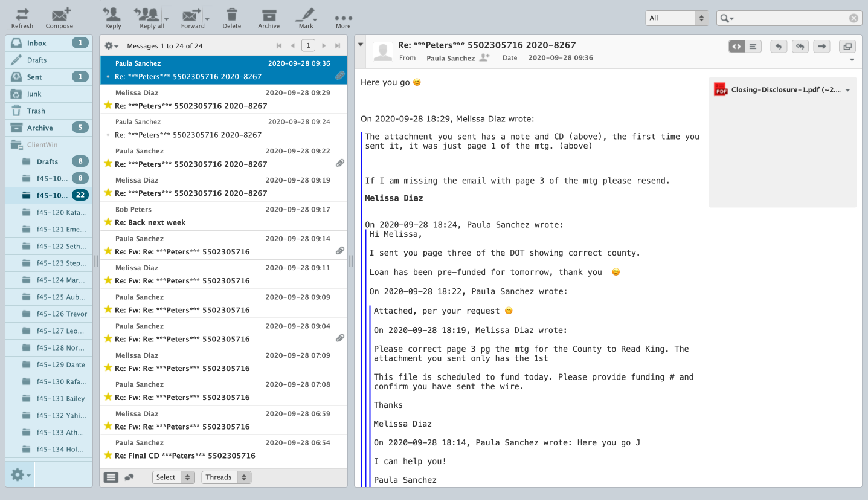Open the More actions menu

point(343,18)
